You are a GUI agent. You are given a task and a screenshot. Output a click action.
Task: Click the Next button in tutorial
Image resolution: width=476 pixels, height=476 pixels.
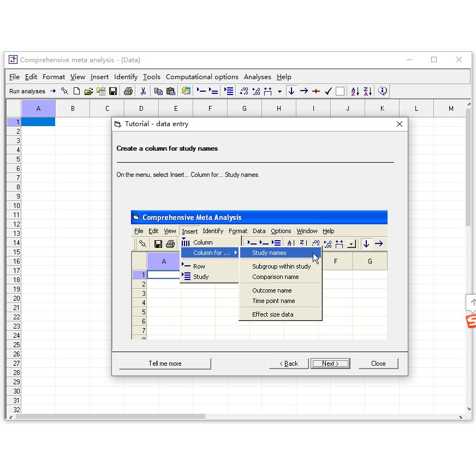(x=330, y=364)
